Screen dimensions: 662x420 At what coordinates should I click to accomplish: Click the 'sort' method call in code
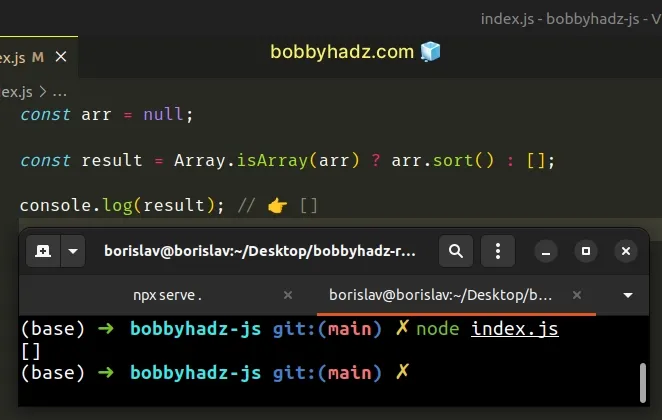point(453,160)
